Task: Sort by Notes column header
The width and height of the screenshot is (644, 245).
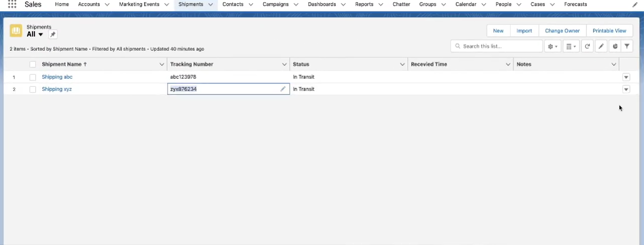Action: coord(524,64)
